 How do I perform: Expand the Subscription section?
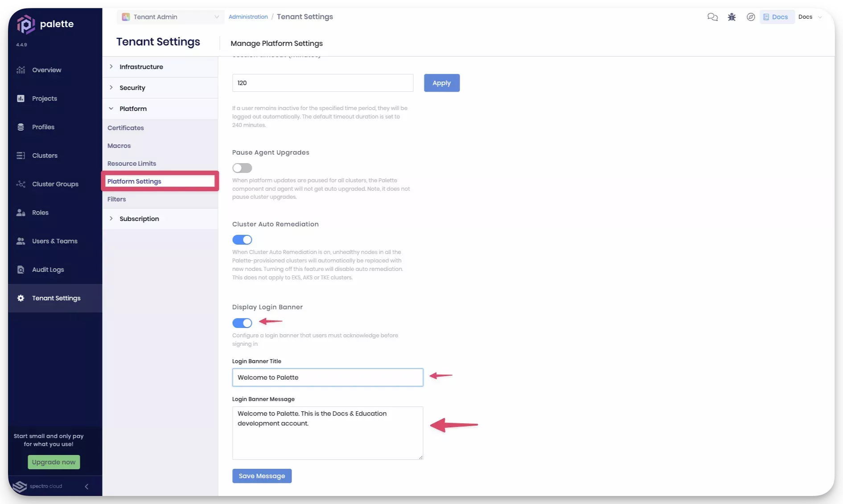[139, 218]
